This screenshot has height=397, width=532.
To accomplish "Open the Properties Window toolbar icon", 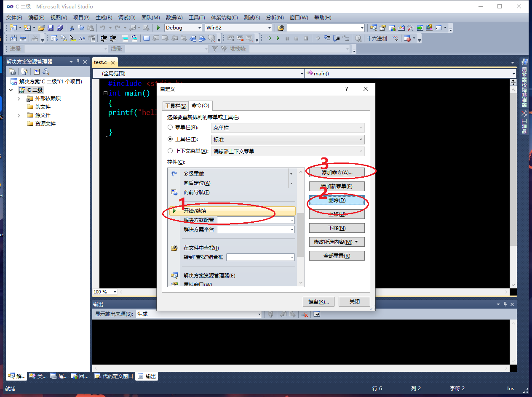I will coord(382,28).
